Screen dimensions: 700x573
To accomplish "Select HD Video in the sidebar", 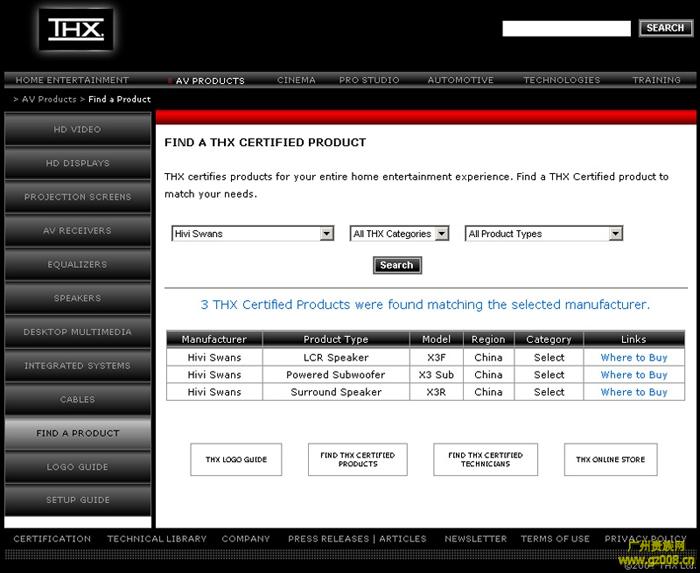I will [x=78, y=129].
